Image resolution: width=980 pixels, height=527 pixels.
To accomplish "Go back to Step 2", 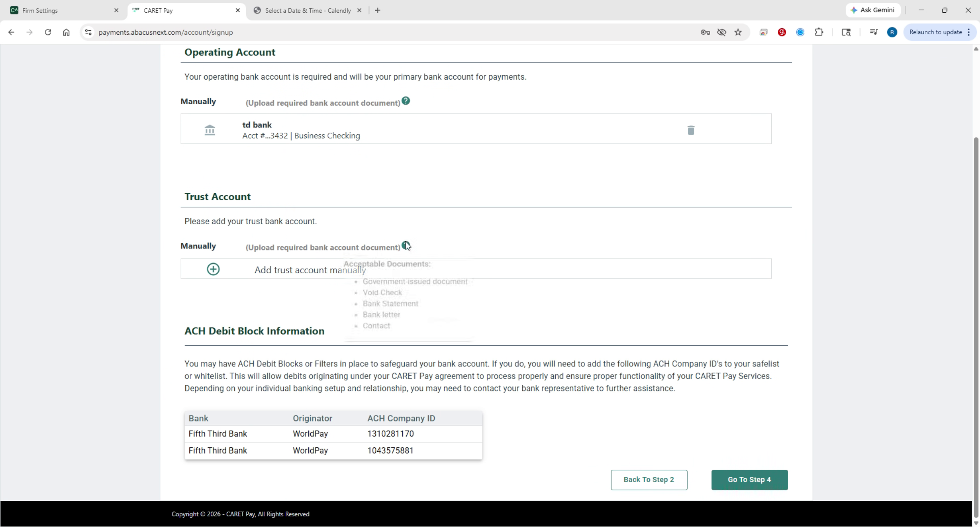I will 649,480.
